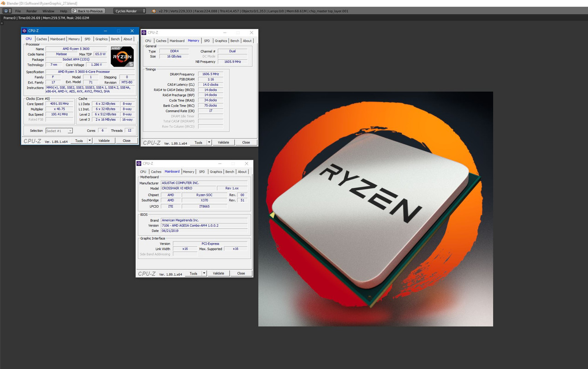
Task: Click the Core Speed value 4091.55 MHz
Action: [x=60, y=104]
